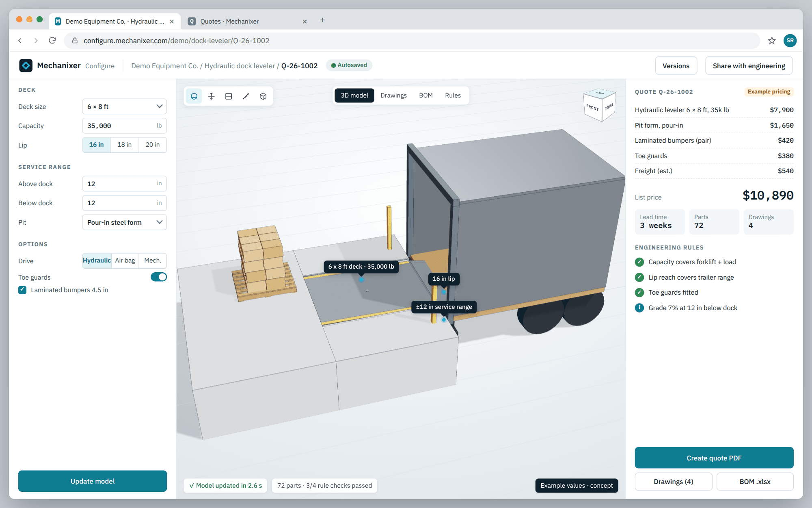Select the measure ruler tool icon
Image resolution: width=812 pixels, height=508 pixels.
(x=246, y=96)
